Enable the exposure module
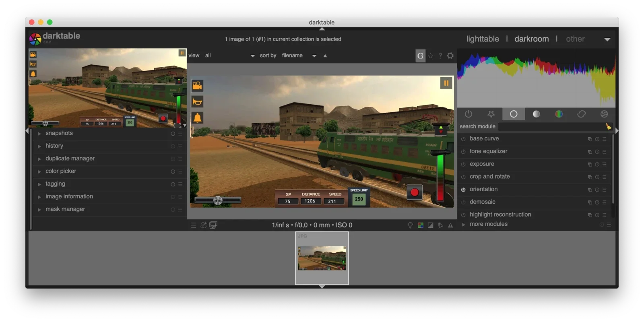The height and width of the screenshot is (322, 644). click(x=463, y=164)
